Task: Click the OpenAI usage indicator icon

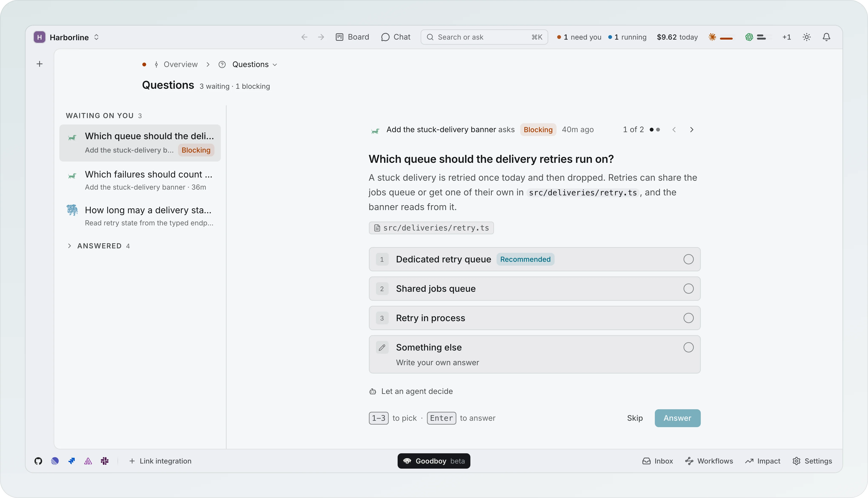Action: click(749, 37)
